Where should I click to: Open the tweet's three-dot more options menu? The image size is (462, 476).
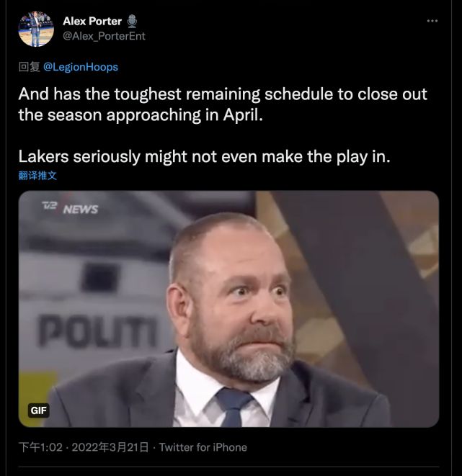(x=432, y=21)
